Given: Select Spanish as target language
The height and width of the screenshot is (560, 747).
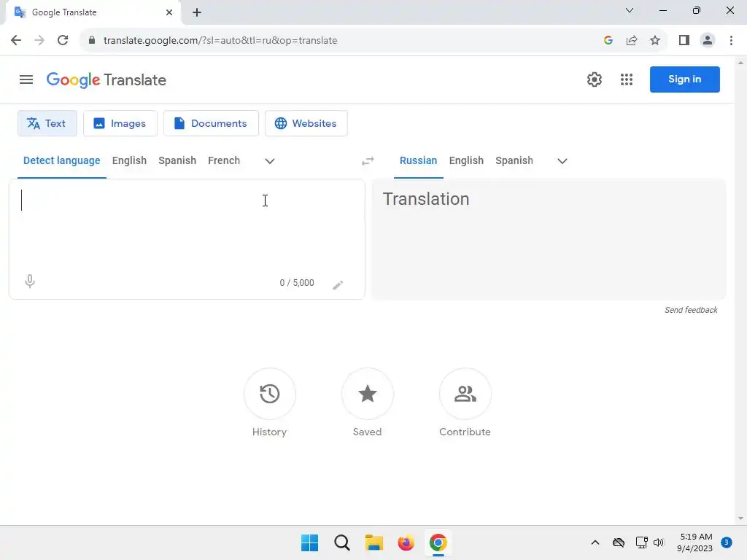Looking at the screenshot, I should [514, 160].
